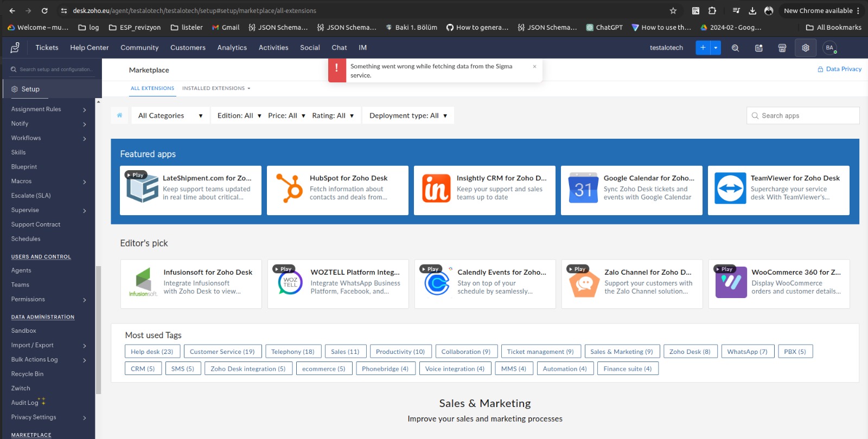
Task: Open the Chat module
Action: 339,48
